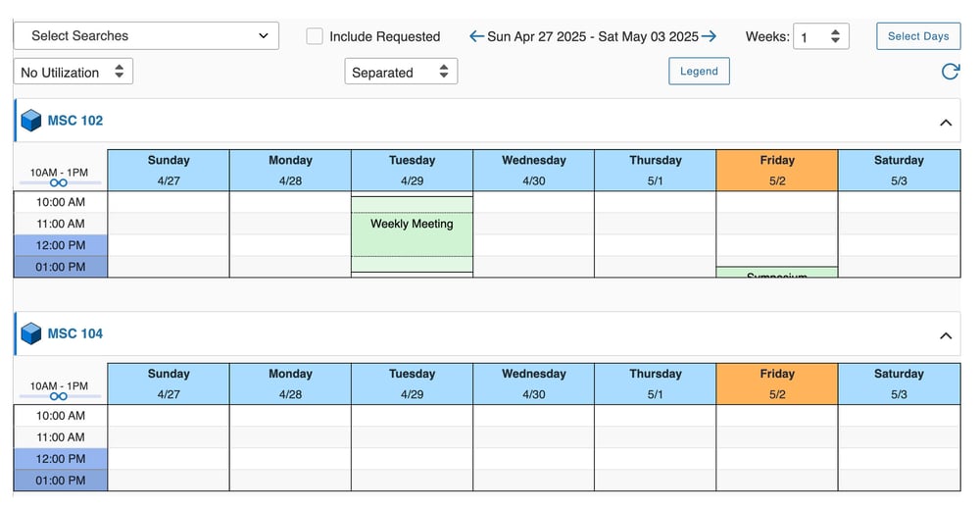The image size is (980, 509).
Task: Go to previous week with left arrow
Action: point(476,36)
